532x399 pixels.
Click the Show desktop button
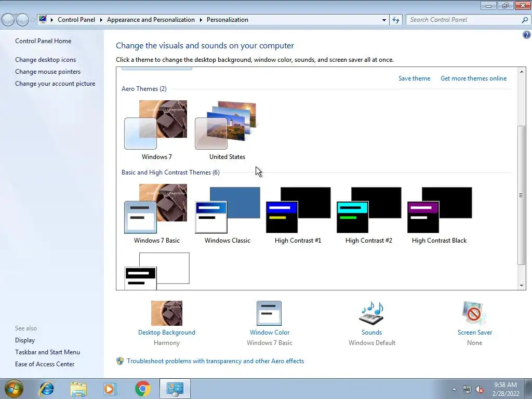pyautogui.click(x=528, y=389)
